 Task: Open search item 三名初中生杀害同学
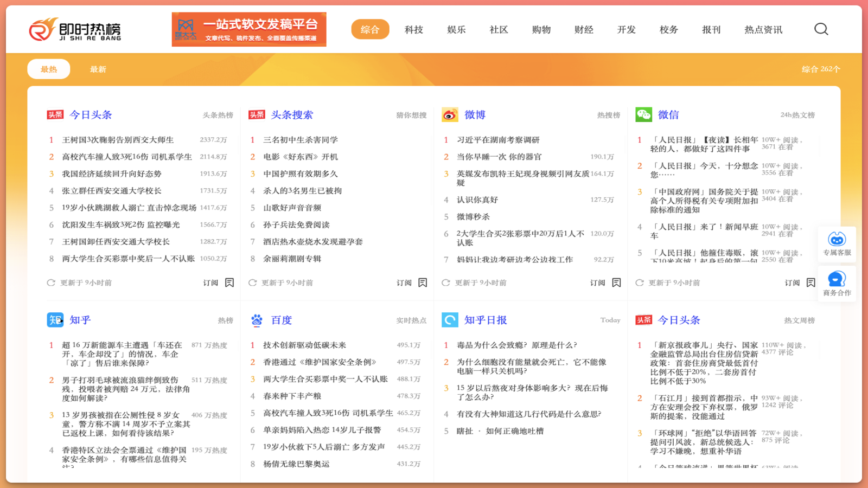(301, 140)
